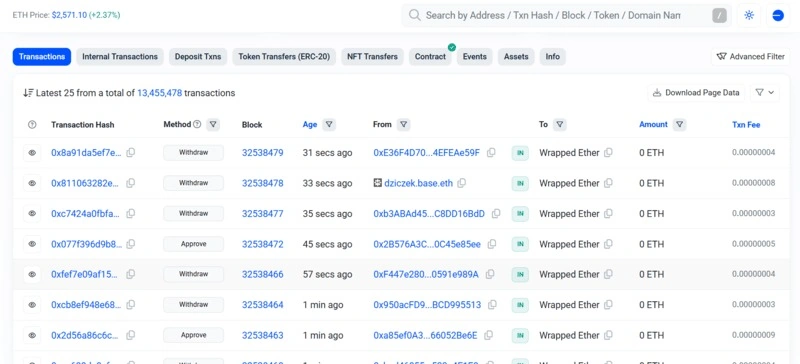The height and width of the screenshot is (364, 800).
Task: Switch to the Events tab
Action: [x=474, y=57]
